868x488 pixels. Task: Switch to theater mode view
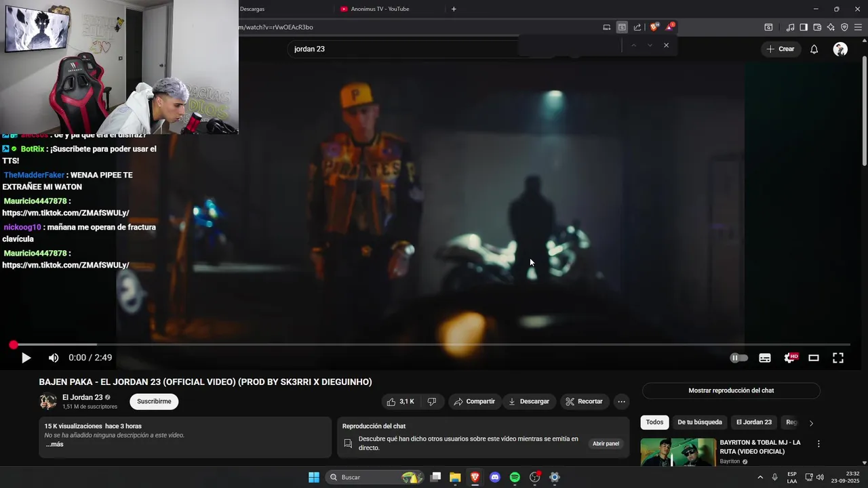coord(814,358)
